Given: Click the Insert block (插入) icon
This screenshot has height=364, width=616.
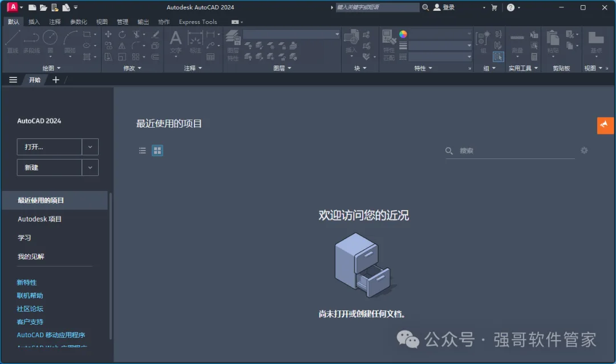Looking at the screenshot, I should [x=351, y=42].
